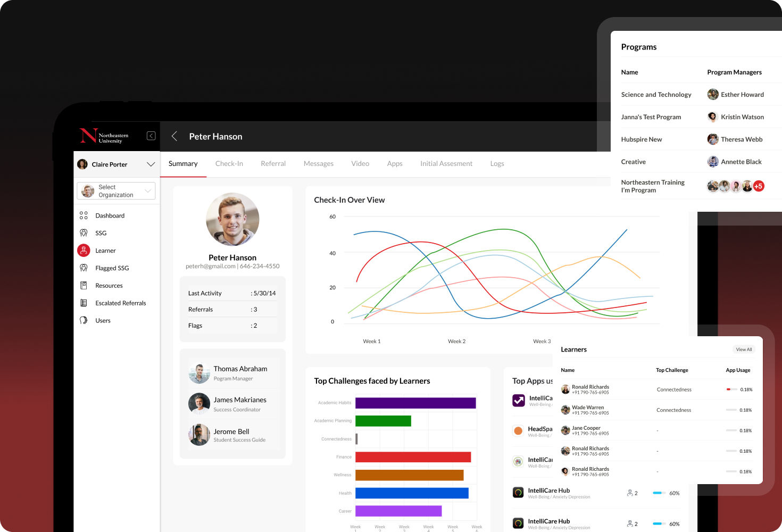Image resolution: width=782 pixels, height=532 pixels.
Task: Expand the Claire Porter account dropdown
Action: click(x=151, y=164)
